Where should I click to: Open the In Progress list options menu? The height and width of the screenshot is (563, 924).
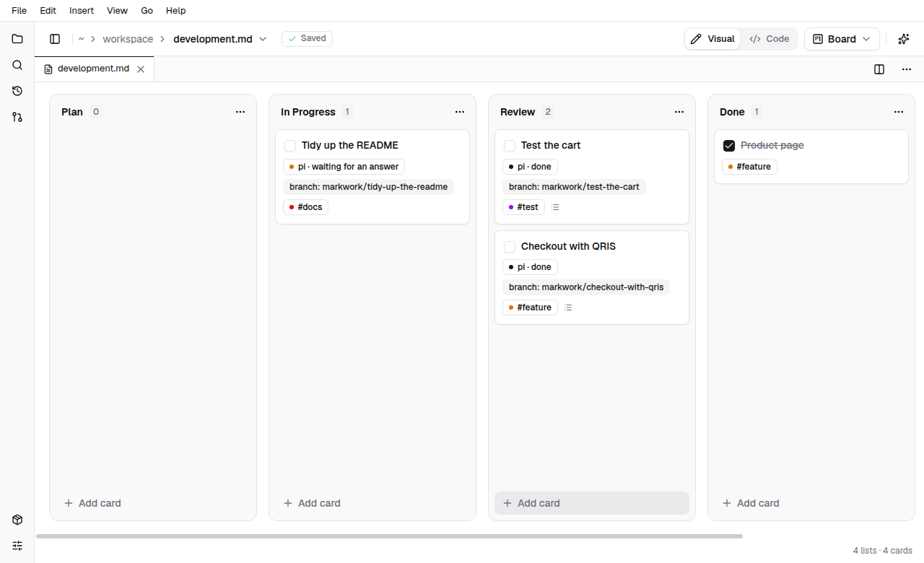point(460,112)
